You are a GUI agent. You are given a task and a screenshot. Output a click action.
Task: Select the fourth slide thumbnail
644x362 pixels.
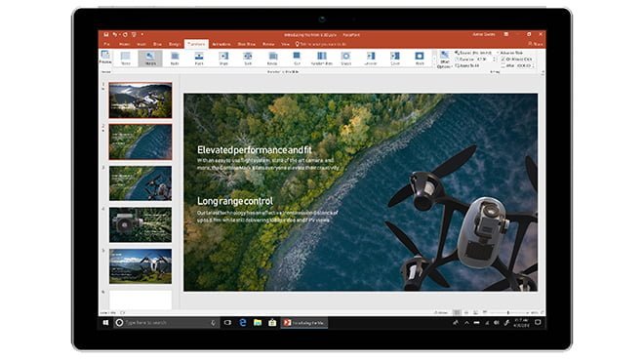click(x=141, y=224)
